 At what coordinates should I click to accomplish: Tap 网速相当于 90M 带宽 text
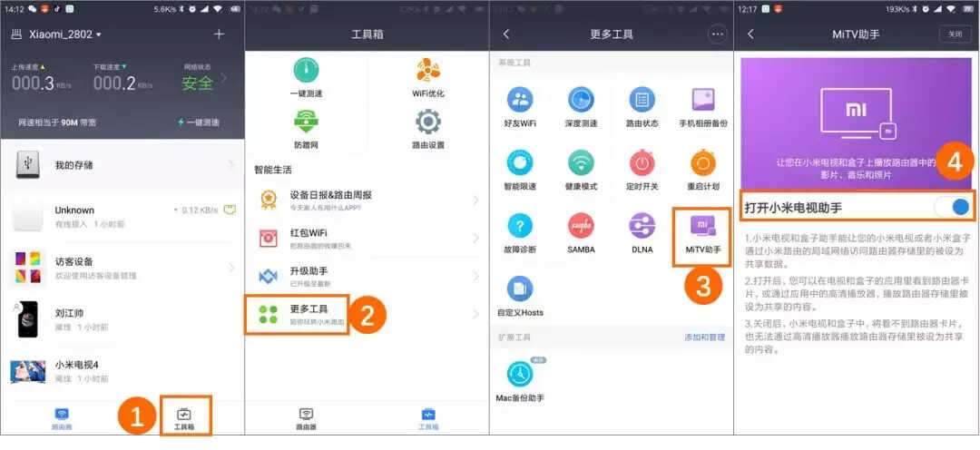tap(58, 122)
